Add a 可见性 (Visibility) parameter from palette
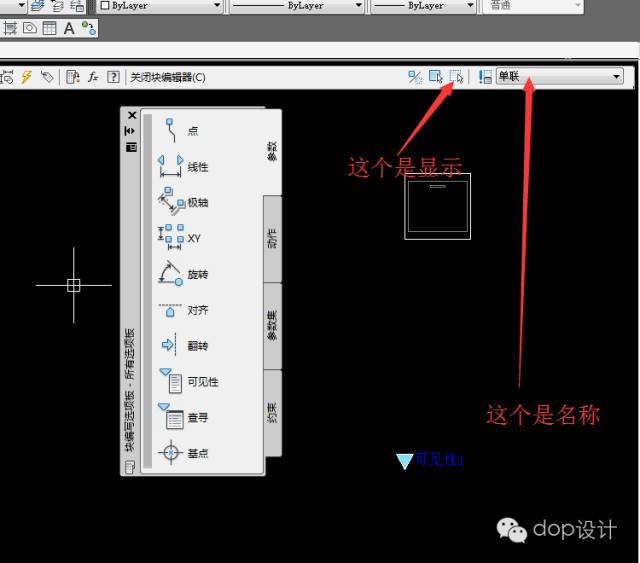 coord(186,382)
